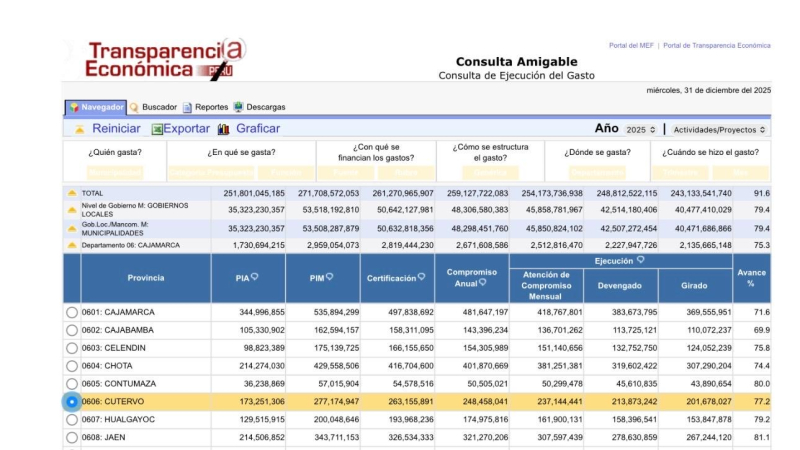Click the arrow icon beside Departamento 06: CAJAMARCA
Image resolution: width=800 pixels, height=450 pixels.
(71, 245)
